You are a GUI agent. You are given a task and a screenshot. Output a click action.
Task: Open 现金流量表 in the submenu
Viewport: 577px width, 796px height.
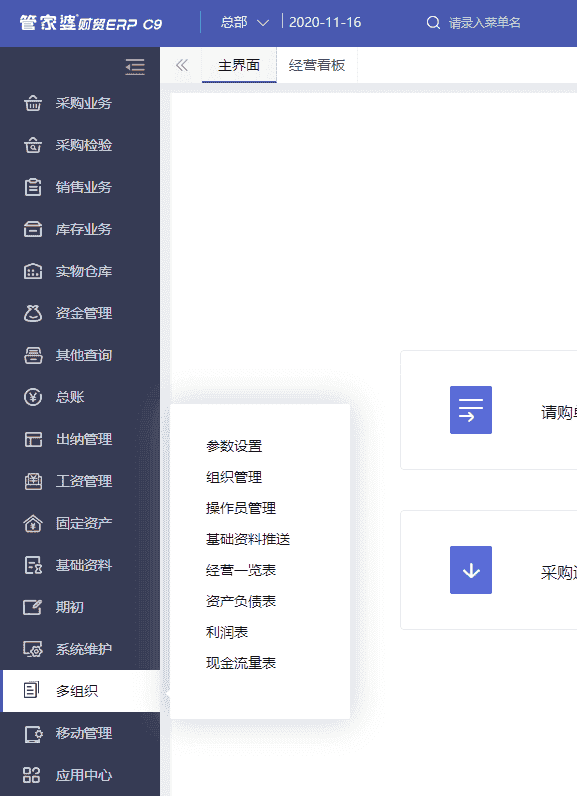[x=241, y=663]
